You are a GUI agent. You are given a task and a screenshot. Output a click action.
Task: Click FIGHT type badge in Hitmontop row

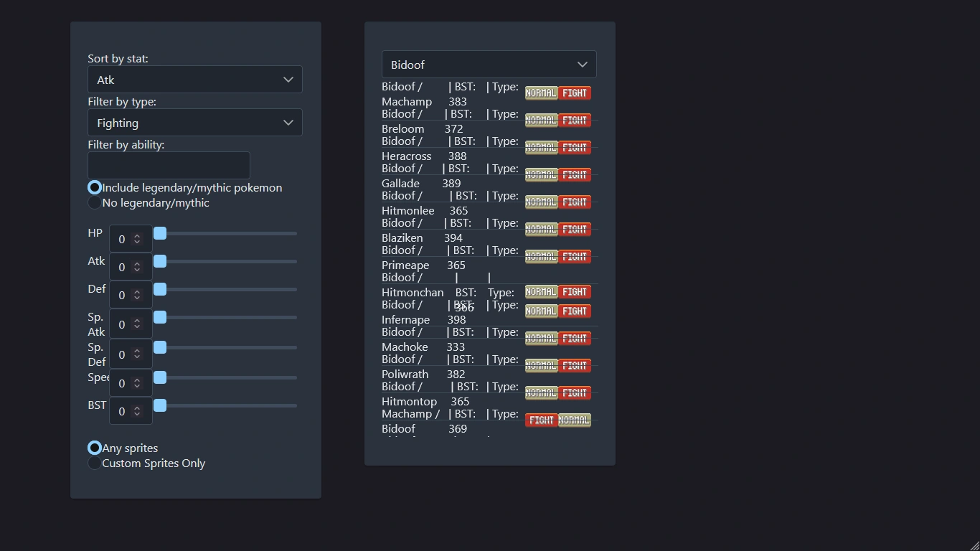click(575, 393)
